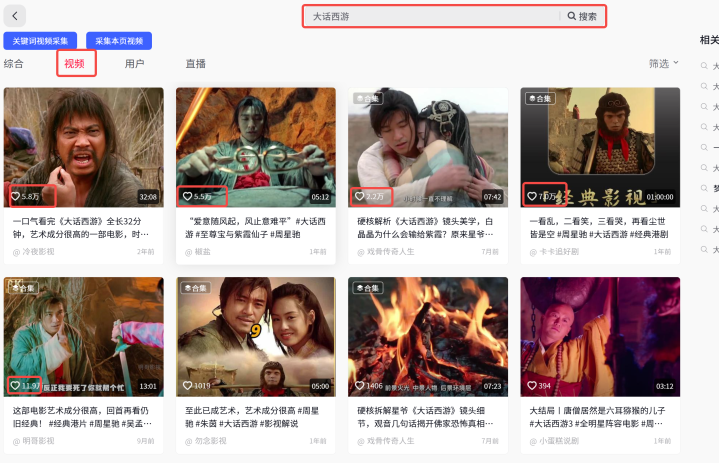
Task: Switch to the 视频 tab
Action: pyautogui.click(x=74, y=64)
